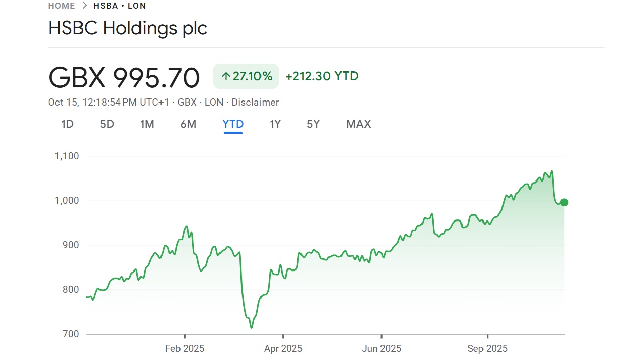Click the GBX 995.70 price text
644x362 pixels.
[124, 77]
